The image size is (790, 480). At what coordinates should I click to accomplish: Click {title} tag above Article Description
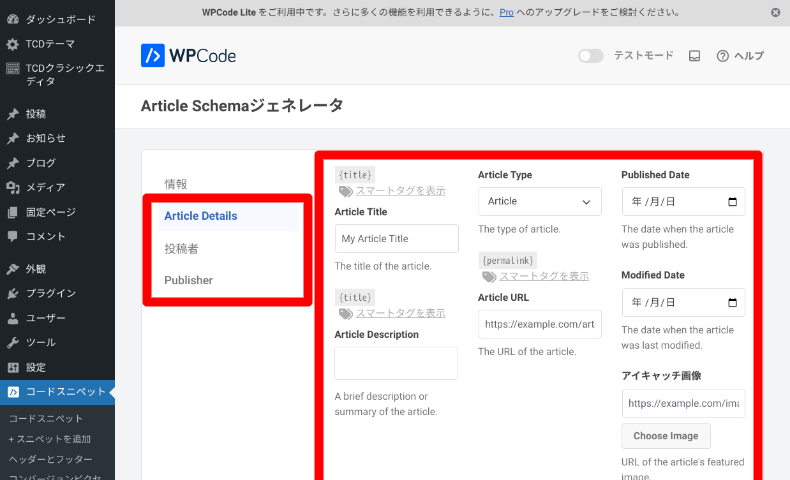click(355, 297)
